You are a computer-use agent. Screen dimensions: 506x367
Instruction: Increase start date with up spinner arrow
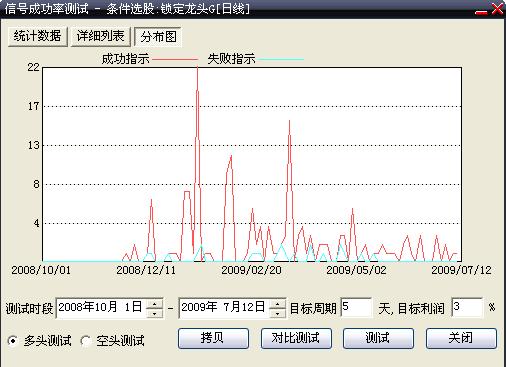pyautogui.click(x=154, y=304)
